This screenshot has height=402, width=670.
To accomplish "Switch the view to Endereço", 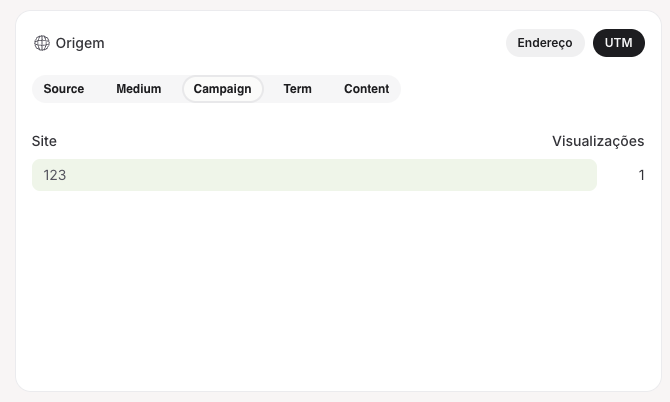I will 545,43.
